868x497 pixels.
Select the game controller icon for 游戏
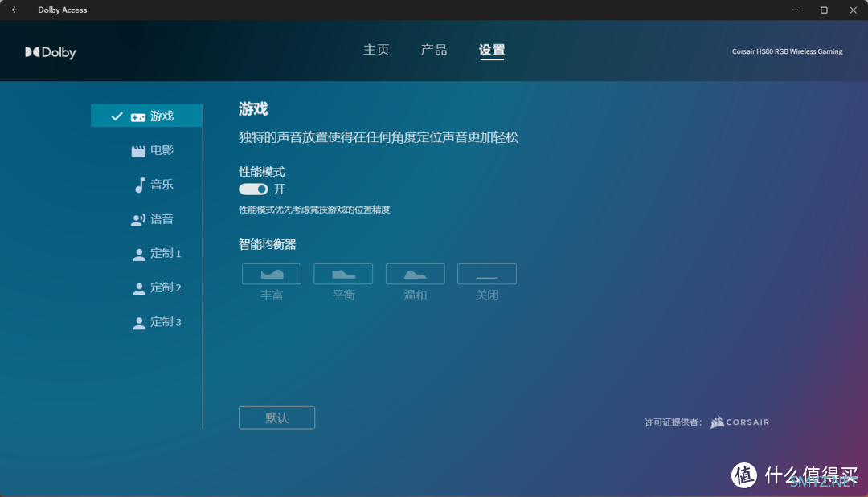[138, 117]
